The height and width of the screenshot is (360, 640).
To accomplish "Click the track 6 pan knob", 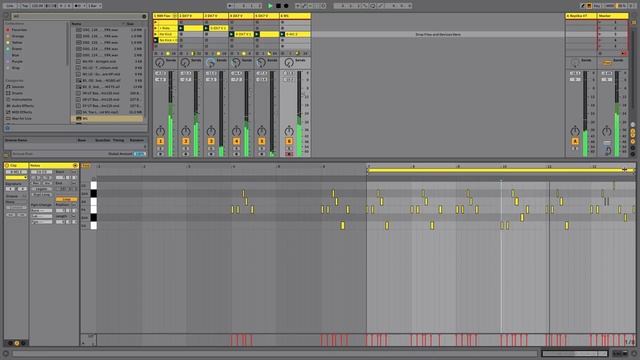I will pyautogui.click(x=289, y=131).
